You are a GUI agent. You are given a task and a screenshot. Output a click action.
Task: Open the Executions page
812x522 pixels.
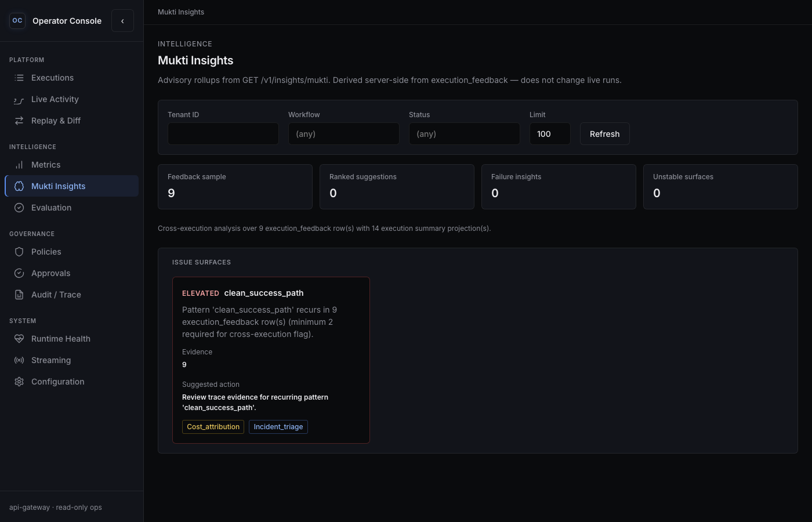(72, 78)
